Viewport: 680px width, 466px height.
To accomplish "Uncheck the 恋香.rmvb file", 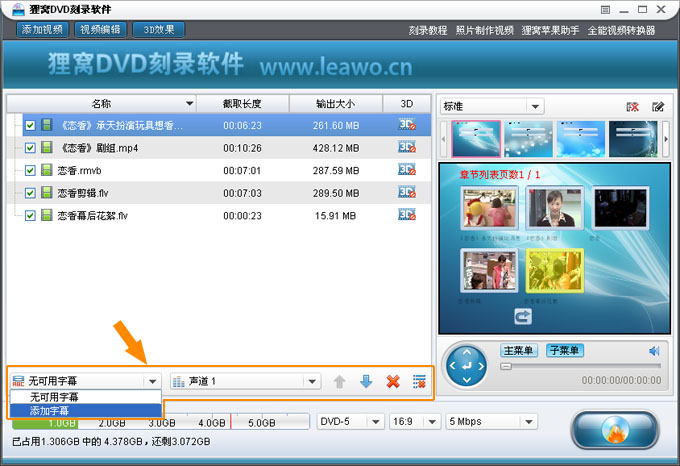I will (x=30, y=171).
